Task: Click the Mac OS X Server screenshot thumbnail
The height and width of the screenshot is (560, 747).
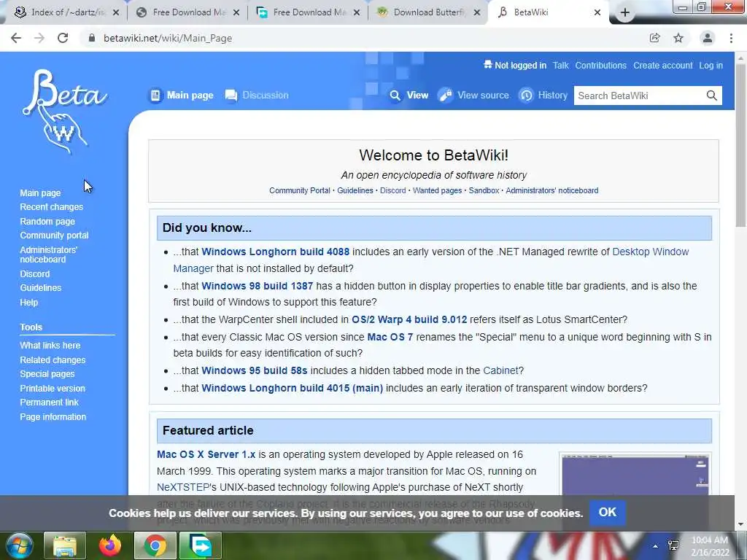Action: coord(635,474)
